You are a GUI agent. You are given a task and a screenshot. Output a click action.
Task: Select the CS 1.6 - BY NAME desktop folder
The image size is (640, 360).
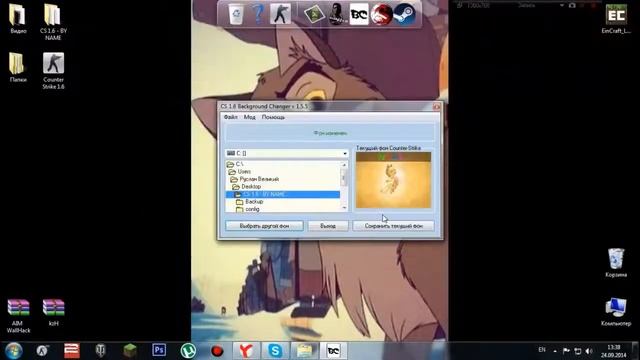pyautogui.click(x=53, y=22)
